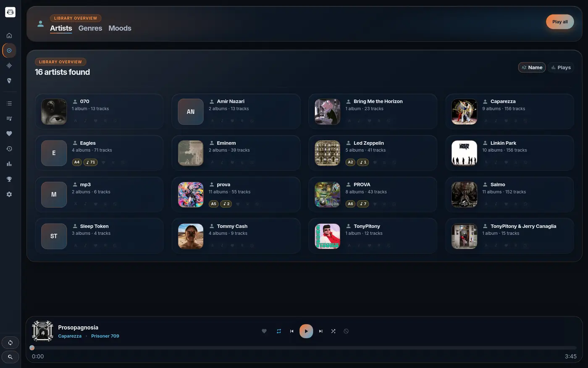This screenshot has height=368, width=588.
Task: Open Favorites heart in sidebar
Action: (x=9, y=134)
